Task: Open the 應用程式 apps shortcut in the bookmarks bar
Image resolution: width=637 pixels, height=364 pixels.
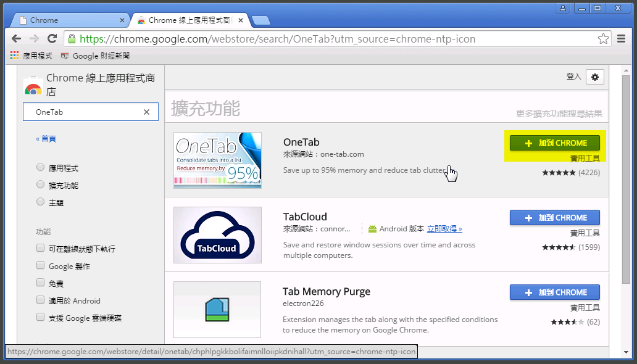Action: pyautogui.click(x=31, y=56)
